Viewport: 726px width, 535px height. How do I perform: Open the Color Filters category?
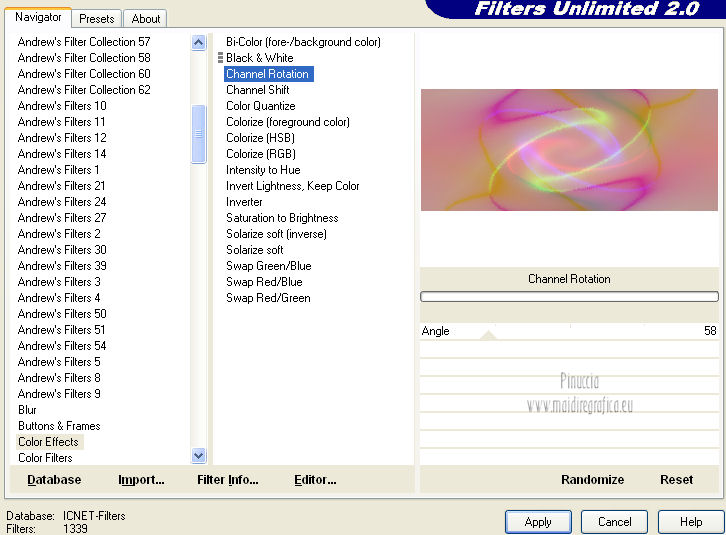click(x=45, y=458)
